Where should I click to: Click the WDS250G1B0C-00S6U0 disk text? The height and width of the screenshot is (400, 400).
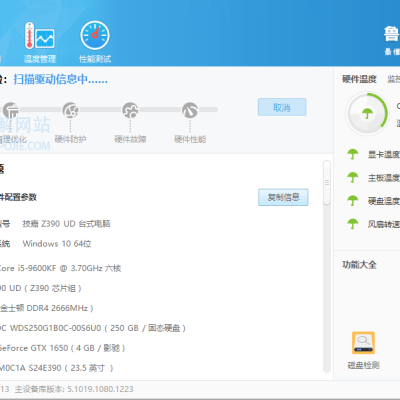(93, 328)
